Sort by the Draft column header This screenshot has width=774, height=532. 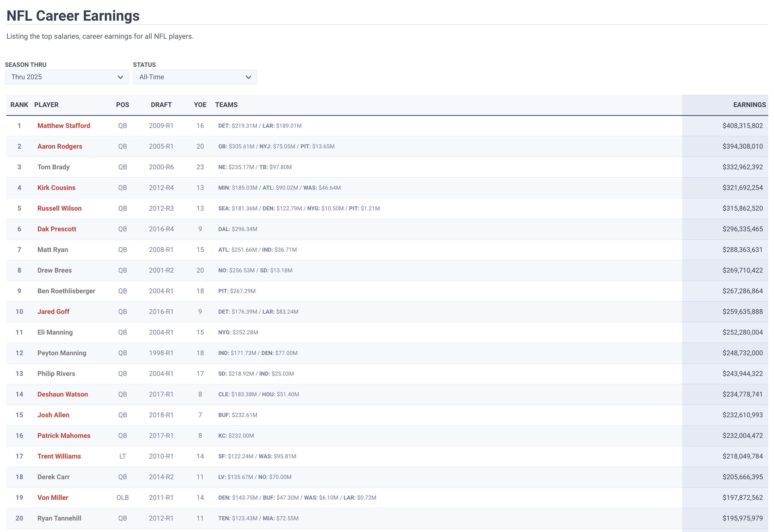tap(161, 105)
